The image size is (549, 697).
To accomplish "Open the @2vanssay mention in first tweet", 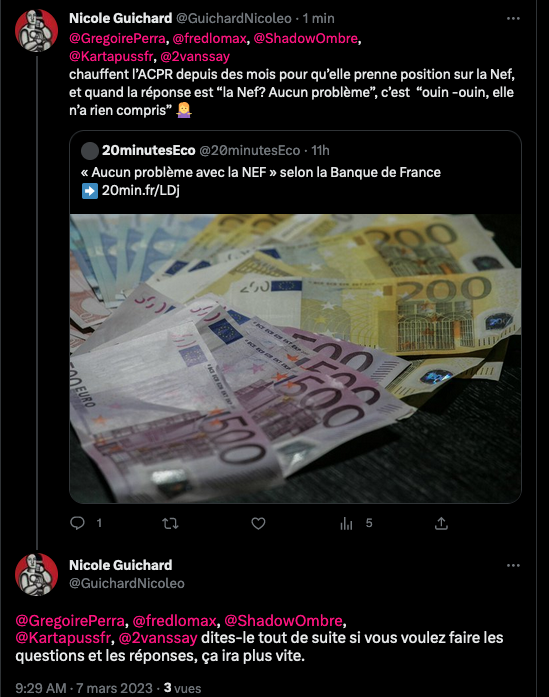I will 195,56.
